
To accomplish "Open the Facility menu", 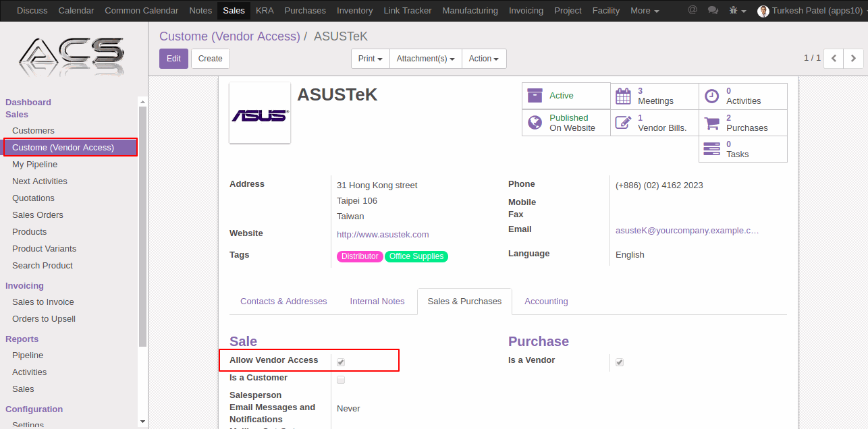I will pyautogui.click(x=606, y=11).
